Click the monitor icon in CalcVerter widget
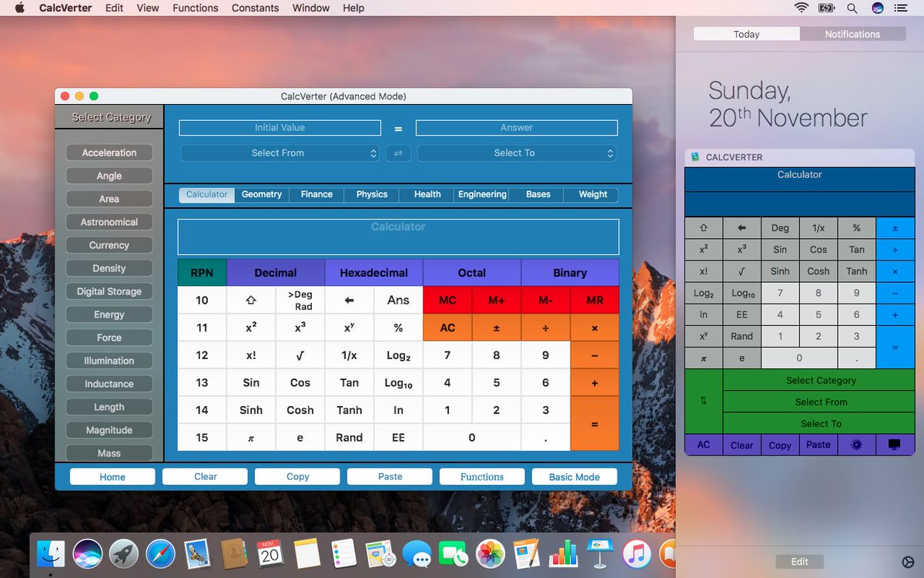The width and height of the screenshot is (924, 578). 895,445
